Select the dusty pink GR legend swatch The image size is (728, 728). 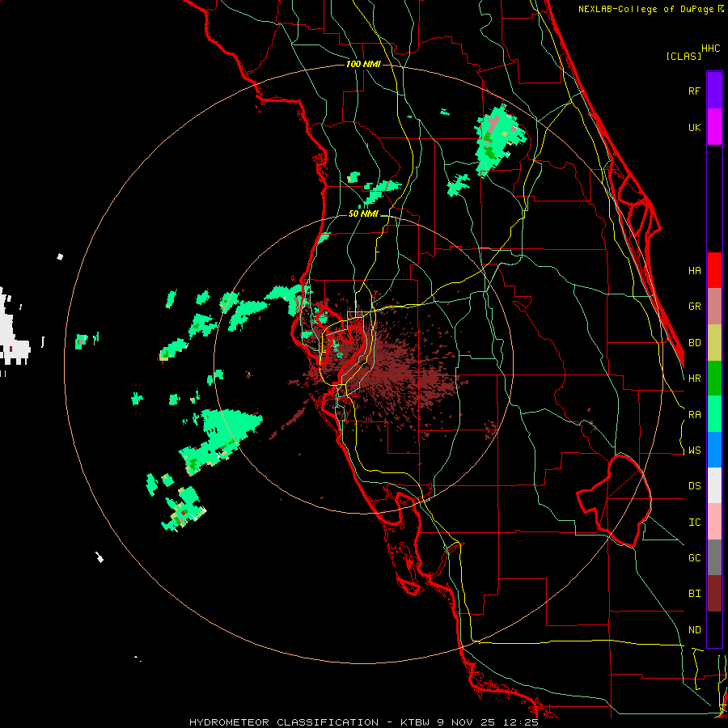tap(714, 307)
